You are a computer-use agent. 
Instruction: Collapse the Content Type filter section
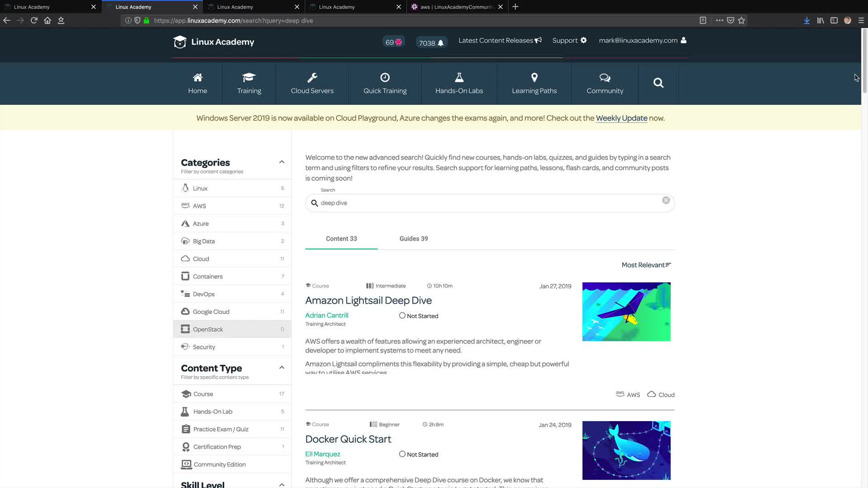pyautogui.click(x=282, y=368)
